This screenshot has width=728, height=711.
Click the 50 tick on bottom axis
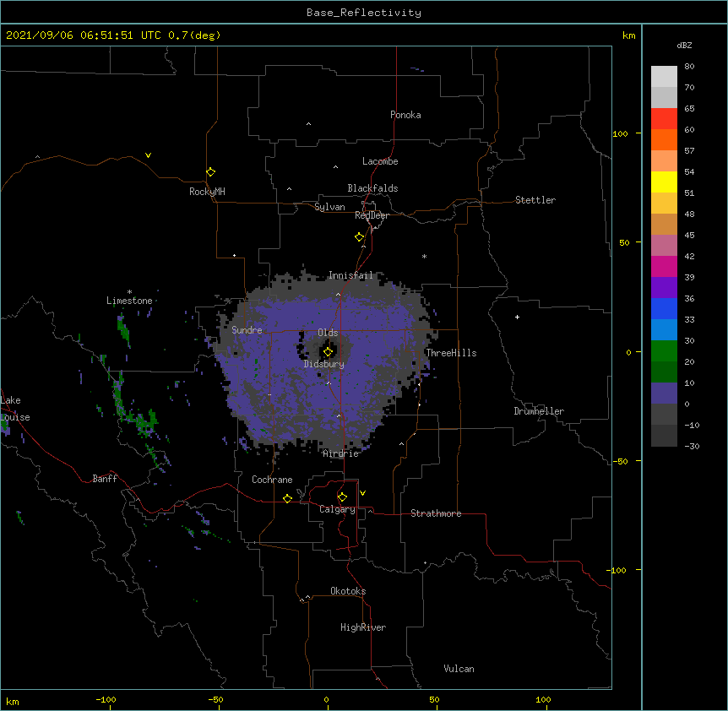coord(434,699)
